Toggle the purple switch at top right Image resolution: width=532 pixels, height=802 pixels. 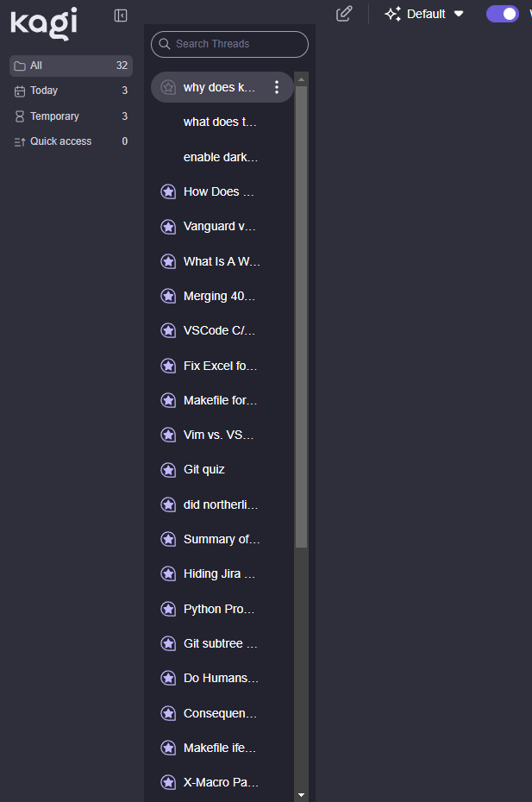(x=502, y=14)
